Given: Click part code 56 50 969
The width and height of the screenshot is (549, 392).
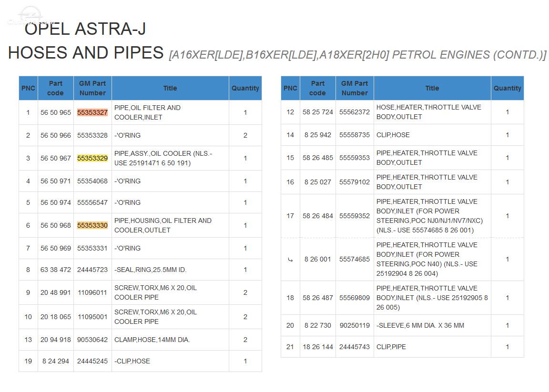Looking at the screenshot, I should click(x=56, y=248).
